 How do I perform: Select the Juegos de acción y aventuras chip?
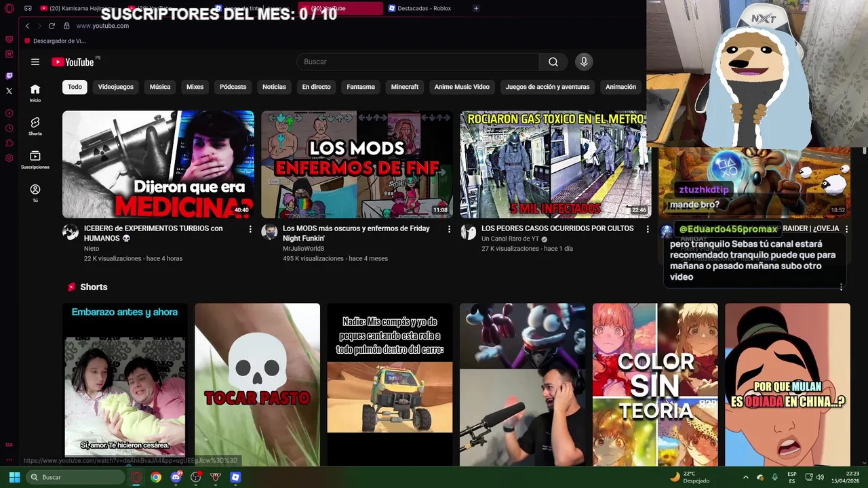547,87
